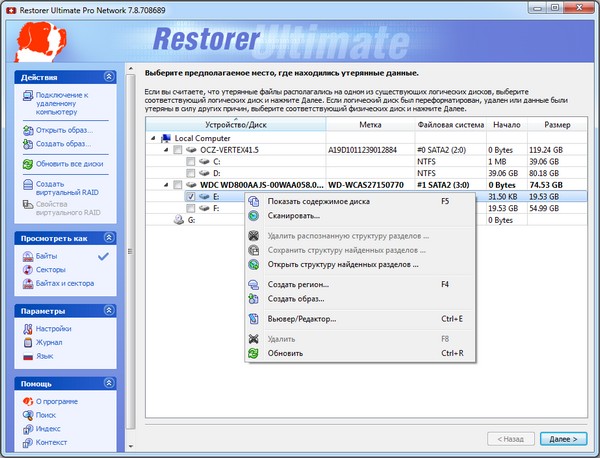Choose Обновить from context menu
The image size is (600, 458).
pos(360,353)
